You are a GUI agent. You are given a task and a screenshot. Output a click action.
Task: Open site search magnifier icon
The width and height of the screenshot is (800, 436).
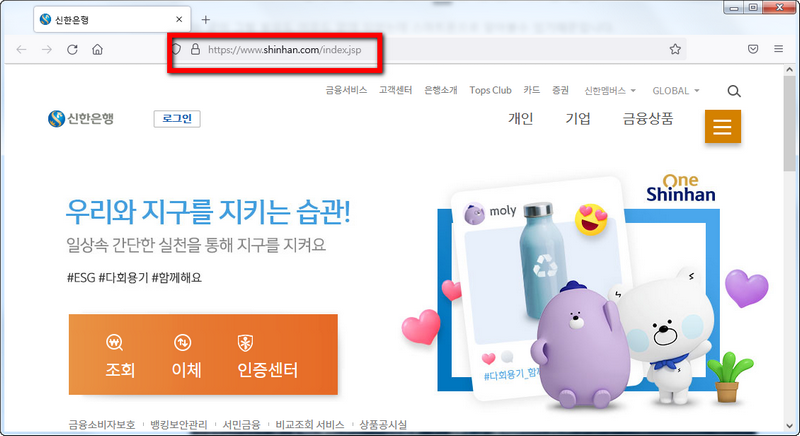point(734,91)
